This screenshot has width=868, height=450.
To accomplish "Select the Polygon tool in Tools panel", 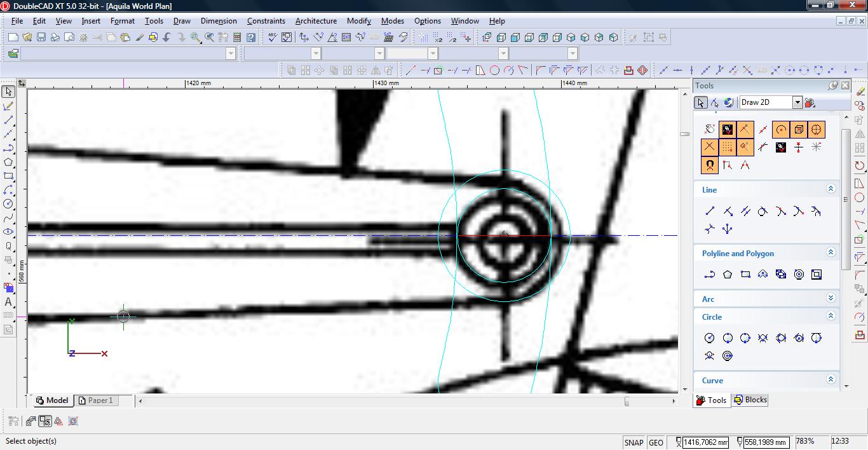I will pos(728,275).
